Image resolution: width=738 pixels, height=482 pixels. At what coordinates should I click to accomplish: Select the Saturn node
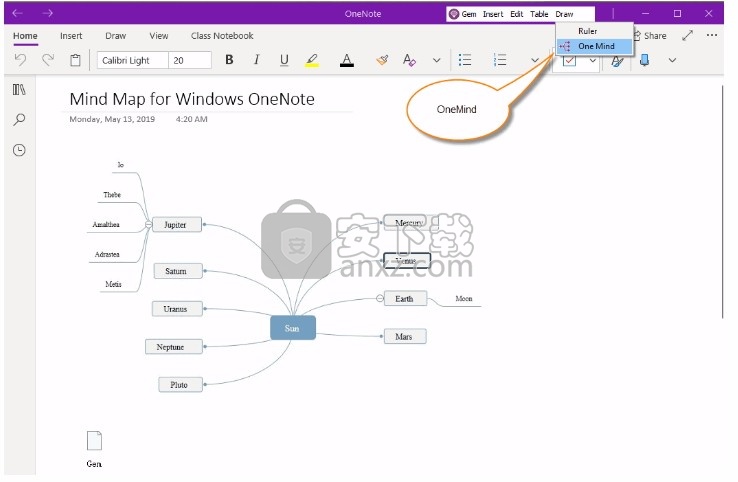click(x=178, y=271)
